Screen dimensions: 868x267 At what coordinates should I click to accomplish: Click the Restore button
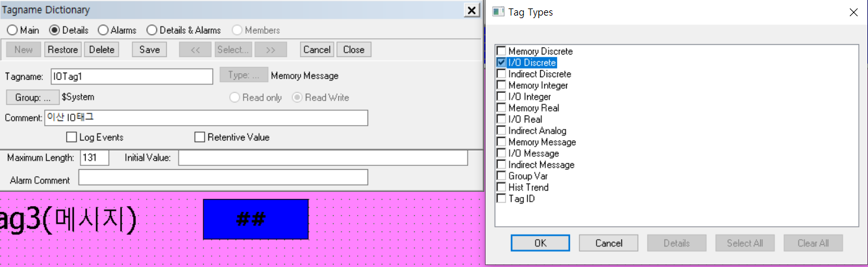point(63,50)
